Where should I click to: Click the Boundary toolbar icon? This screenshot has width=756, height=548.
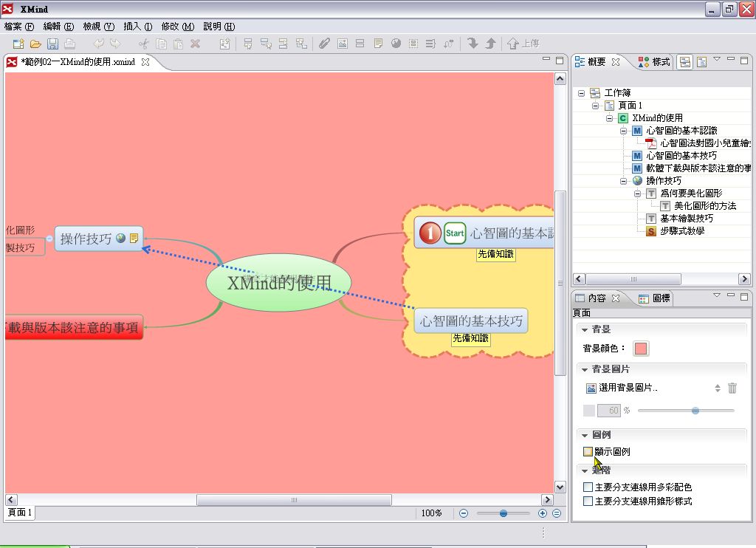(413, 44)
